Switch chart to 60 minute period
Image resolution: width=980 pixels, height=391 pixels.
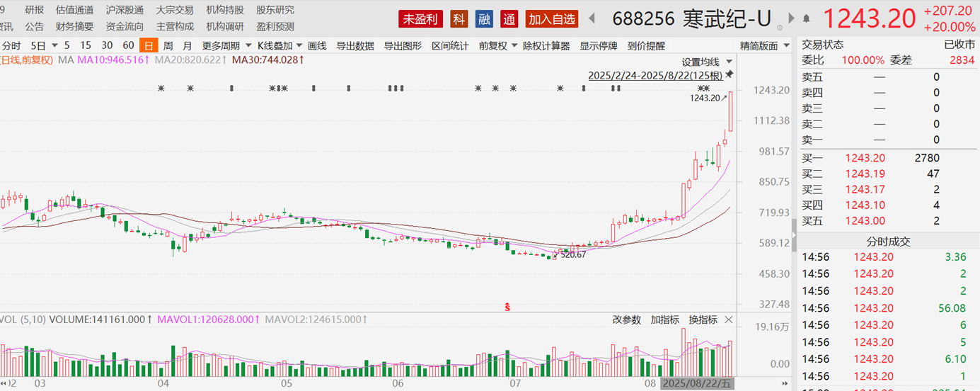click(128, 46)
